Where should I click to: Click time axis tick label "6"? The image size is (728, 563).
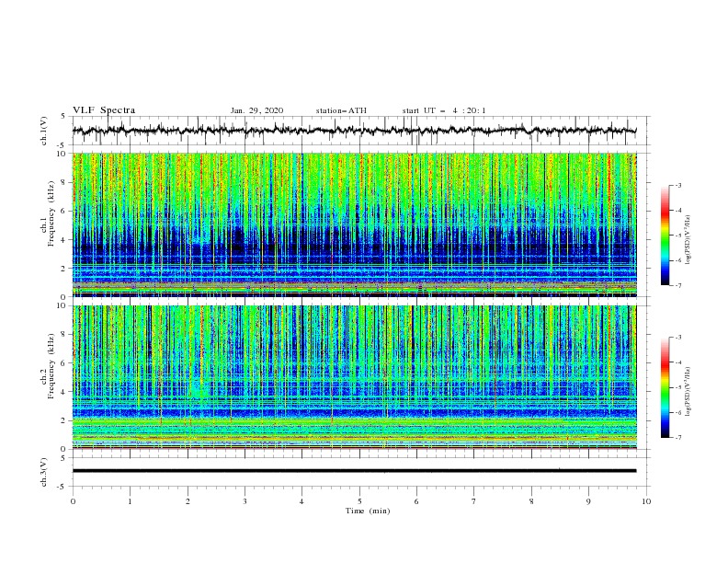coord(416,501)
